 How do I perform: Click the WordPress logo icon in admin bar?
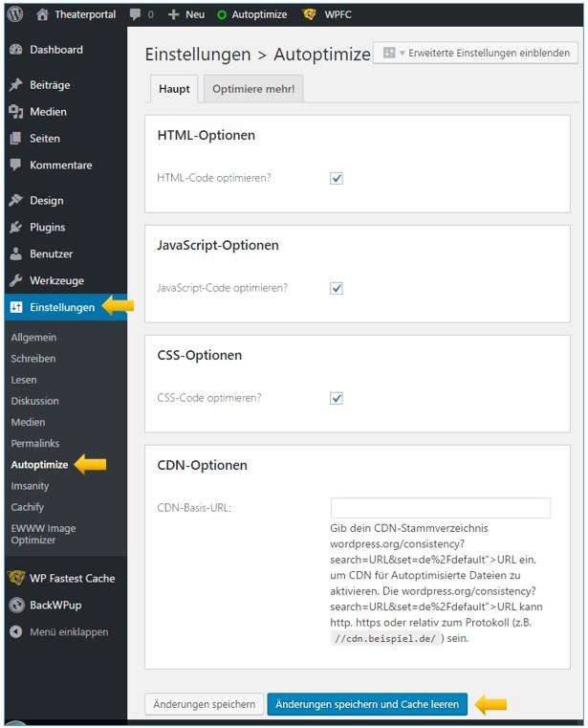(14, 14)
